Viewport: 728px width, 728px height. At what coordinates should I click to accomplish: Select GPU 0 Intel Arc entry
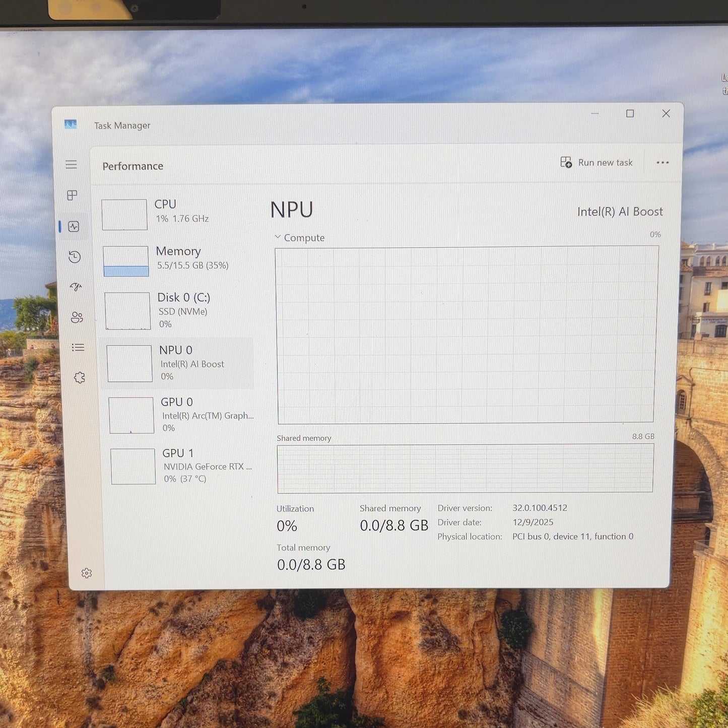(180, 415)
